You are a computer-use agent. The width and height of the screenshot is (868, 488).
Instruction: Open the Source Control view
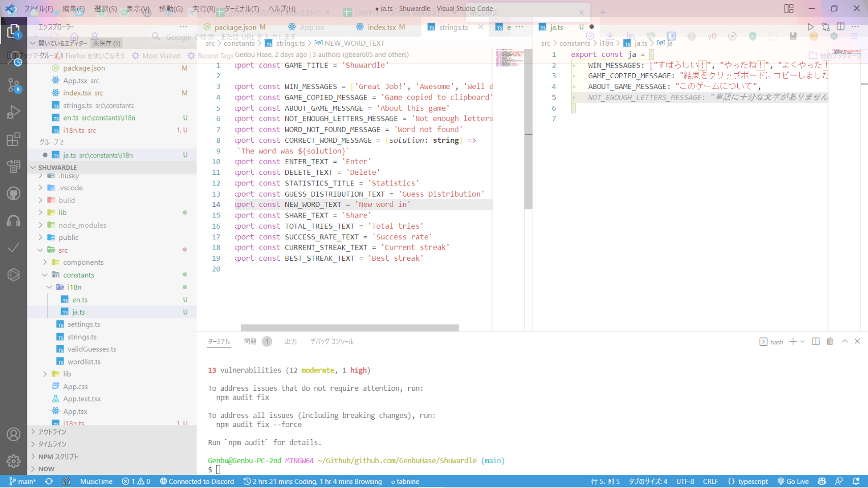(14, 85)
